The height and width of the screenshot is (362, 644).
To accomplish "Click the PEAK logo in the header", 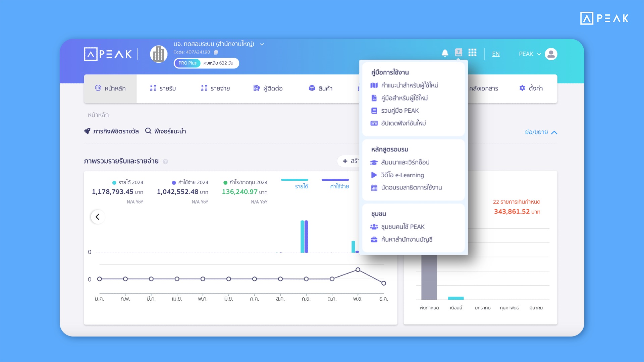I will pos(108,54).
